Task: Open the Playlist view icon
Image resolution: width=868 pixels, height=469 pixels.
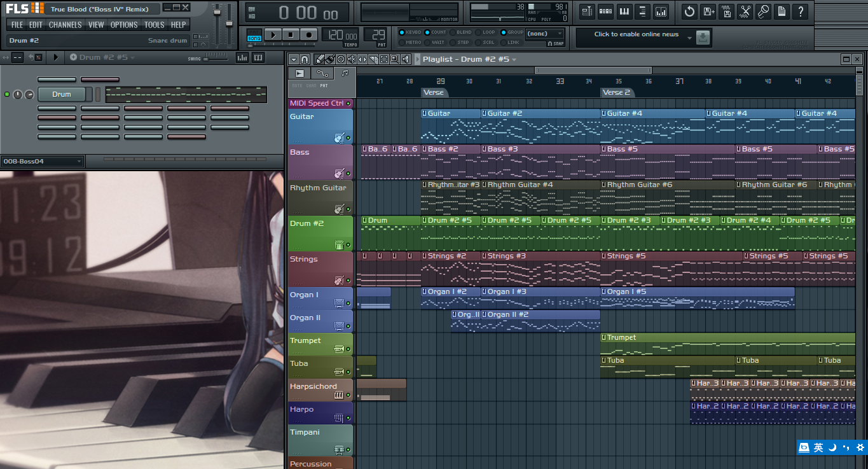Action: pos(587,11)
